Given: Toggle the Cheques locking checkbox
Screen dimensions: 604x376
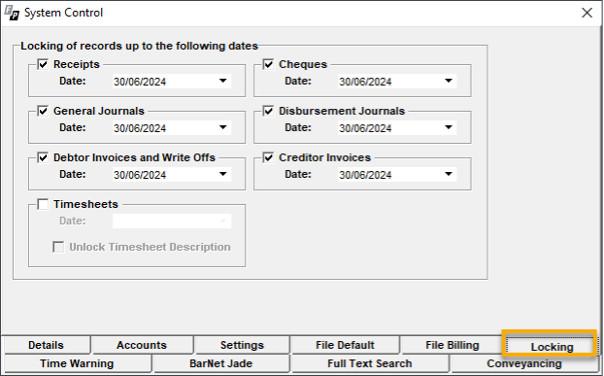Looking at the screenshot, I should click(268, 64).
